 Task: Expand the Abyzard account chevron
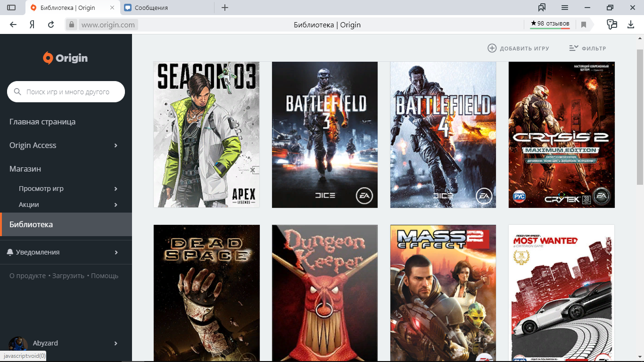[x=116, y=343]
